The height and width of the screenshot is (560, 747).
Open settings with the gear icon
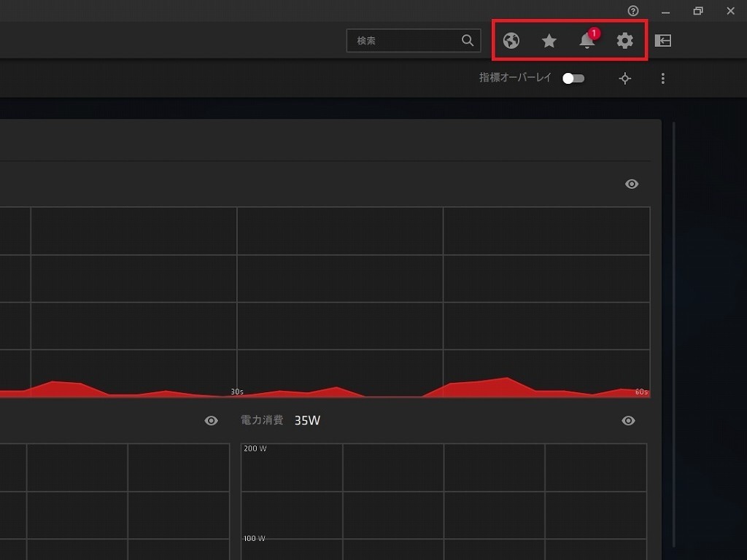click(x=625, y=41)
